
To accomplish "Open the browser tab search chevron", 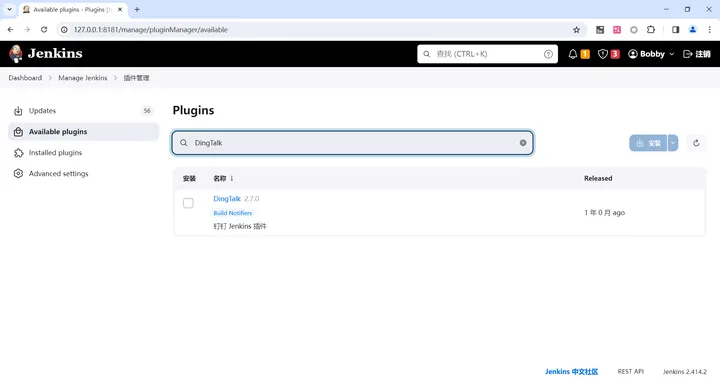I will click(9, 9).
